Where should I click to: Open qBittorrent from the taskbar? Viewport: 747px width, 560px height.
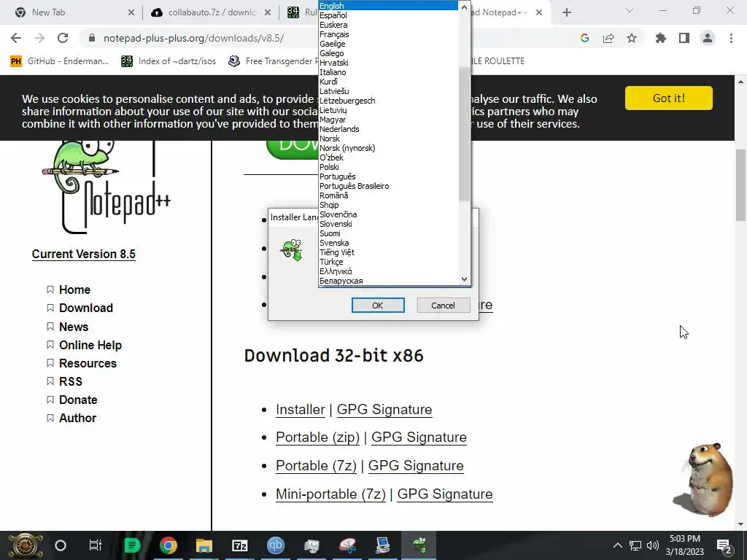coord(275,545)
